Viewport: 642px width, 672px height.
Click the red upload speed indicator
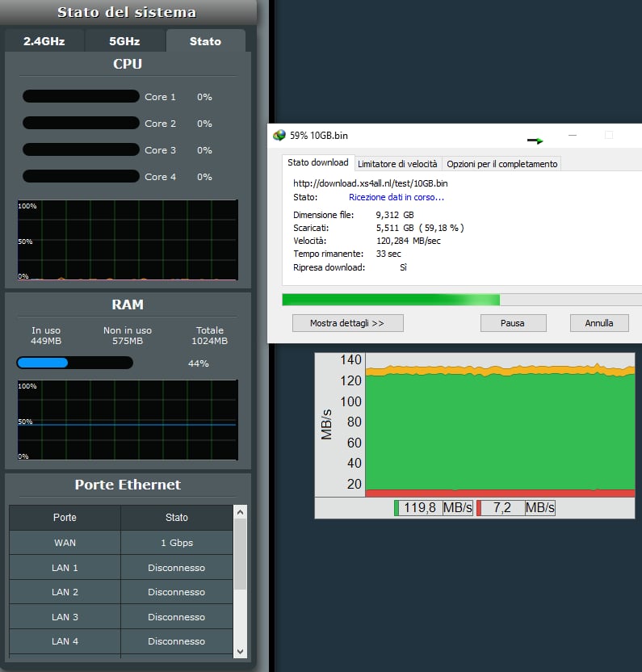[x=480, y=508]
